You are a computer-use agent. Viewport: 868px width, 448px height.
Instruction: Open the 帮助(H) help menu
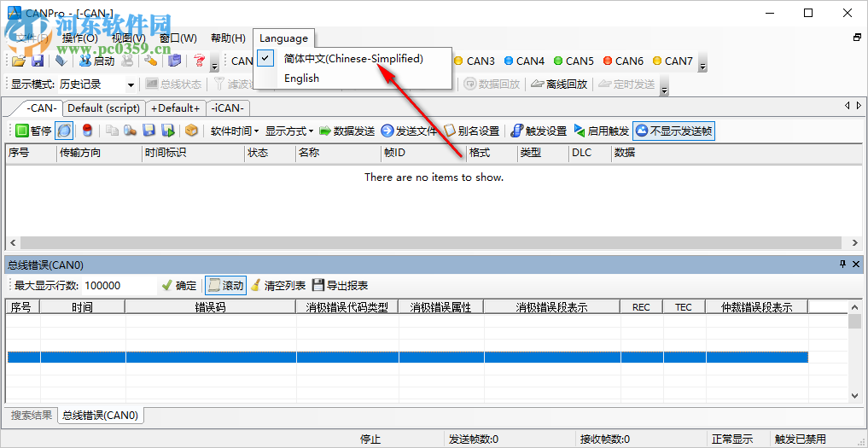(228, 38)
